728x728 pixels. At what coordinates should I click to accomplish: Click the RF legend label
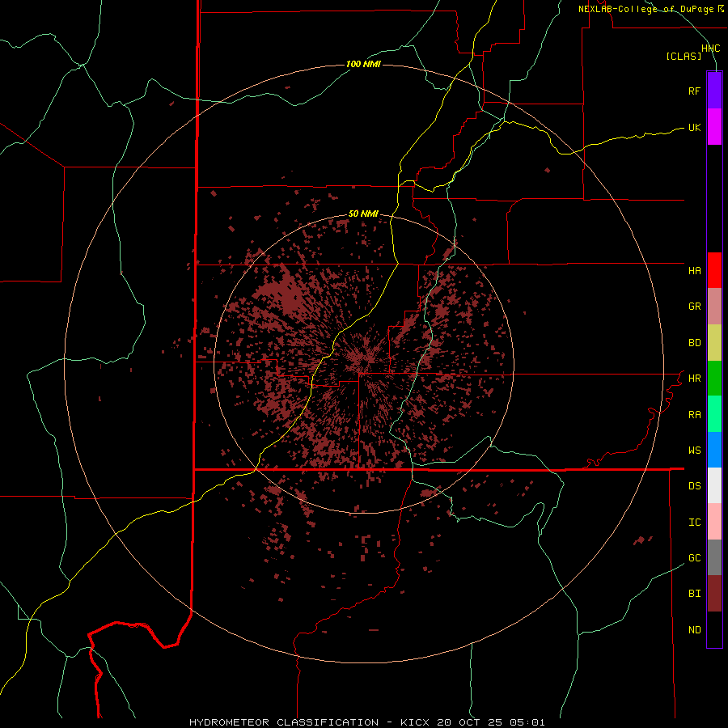(x=694, y=91)
